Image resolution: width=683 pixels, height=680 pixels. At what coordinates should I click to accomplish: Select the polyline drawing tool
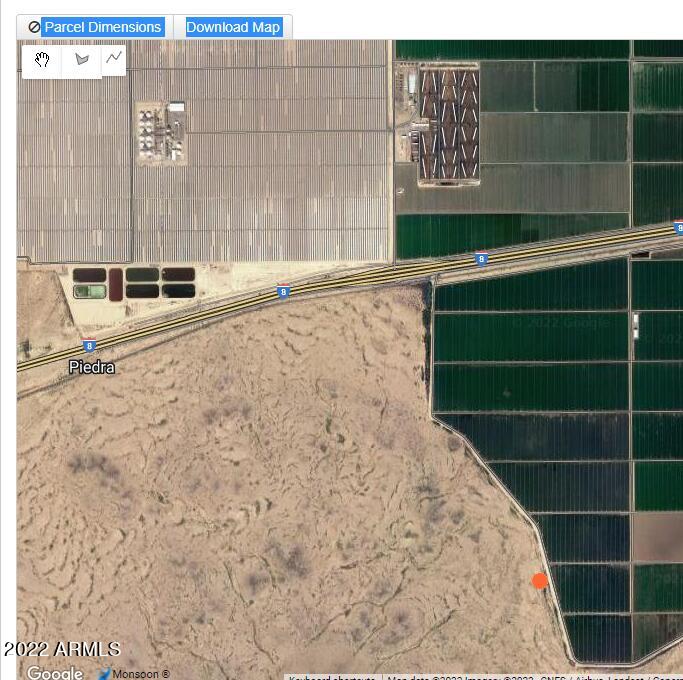pyautogui.click(x=114, y=58)
